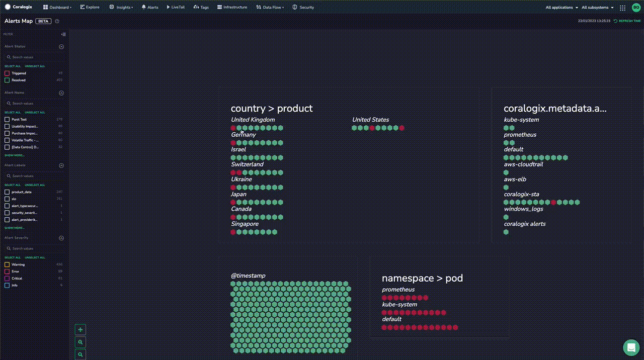The height and width of the screenshot is (360, 644).
Task: Click the BETA badge beside Alerts Map
Action: (43, 21)
